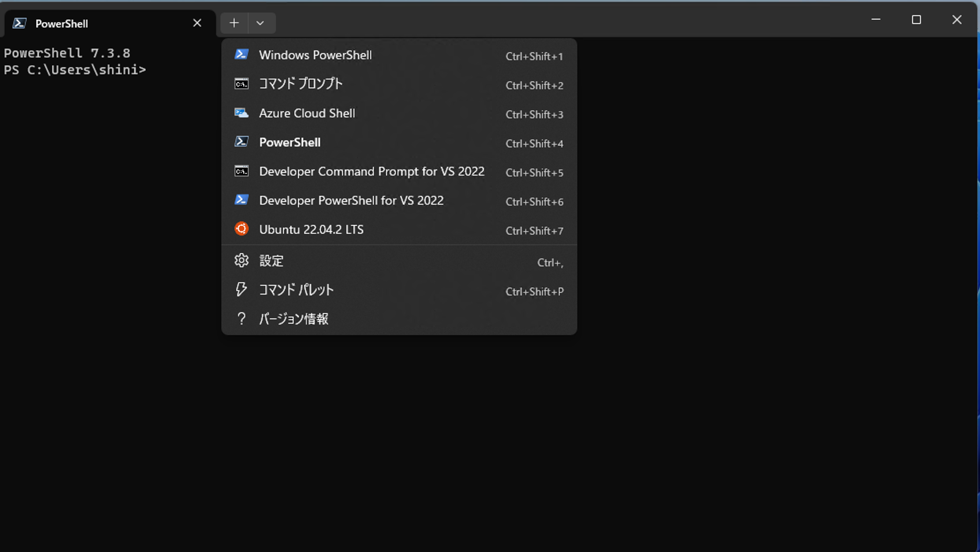The image size is (980, 552).
Task: Click the Azure Cloud Shell icon
Action: point(241,113)
